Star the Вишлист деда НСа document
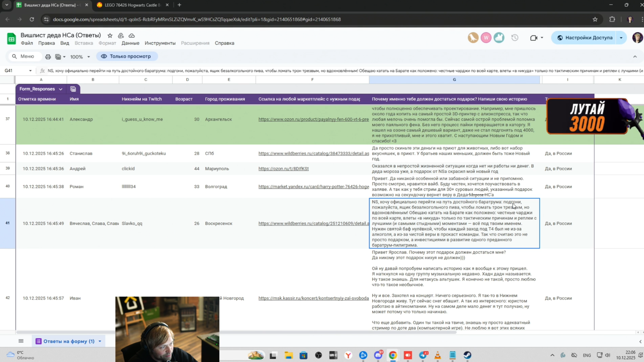 click(110, 36)
